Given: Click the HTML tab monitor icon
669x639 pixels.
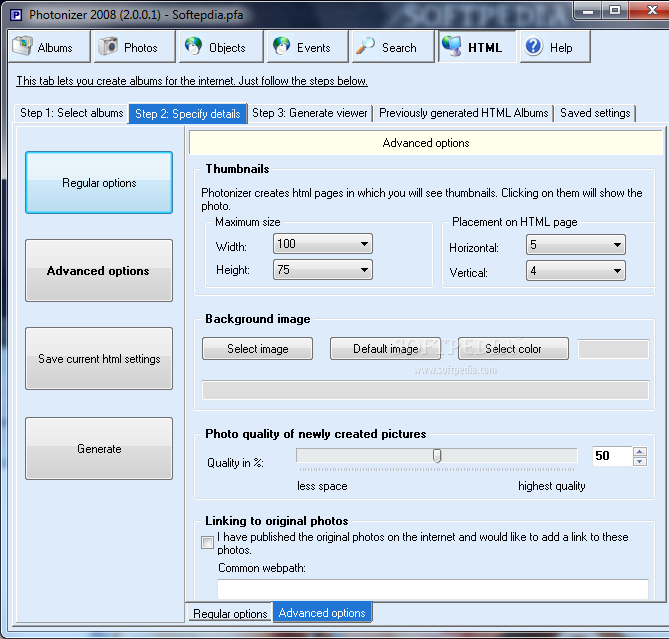Looking at the screenshot, I should pyautogui.click(x=452, y=46).
